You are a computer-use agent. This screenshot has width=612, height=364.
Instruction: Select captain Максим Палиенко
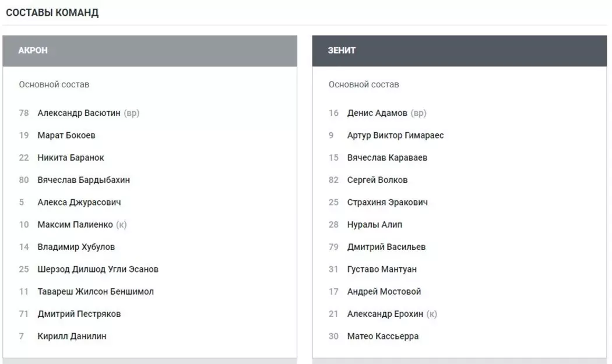(75, 225)
